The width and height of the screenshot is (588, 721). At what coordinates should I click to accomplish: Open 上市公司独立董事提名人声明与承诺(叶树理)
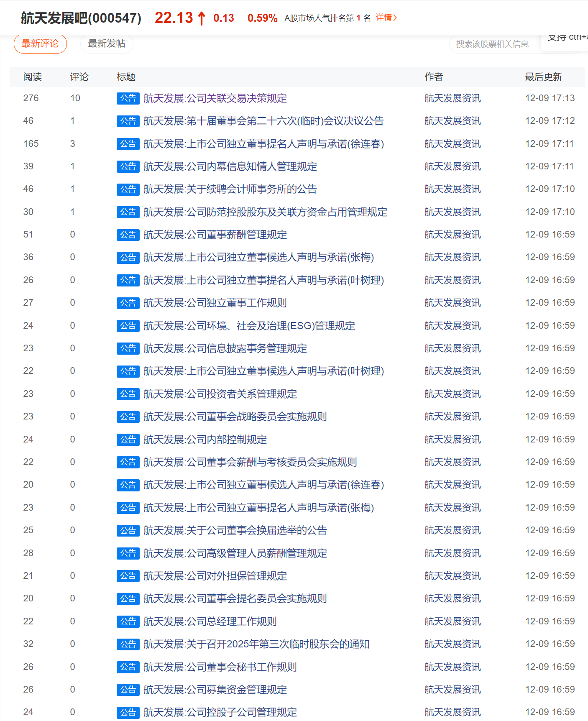(263, 280)
